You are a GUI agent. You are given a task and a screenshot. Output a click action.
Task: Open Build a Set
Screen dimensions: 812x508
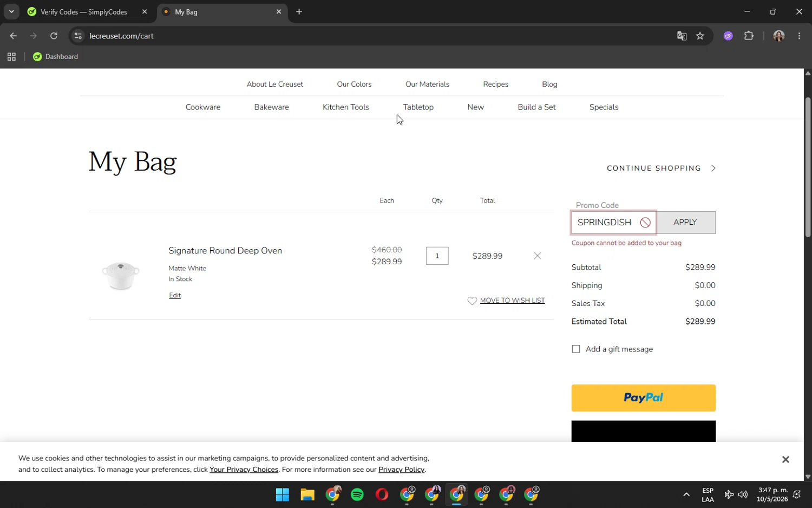click(536, 107)
